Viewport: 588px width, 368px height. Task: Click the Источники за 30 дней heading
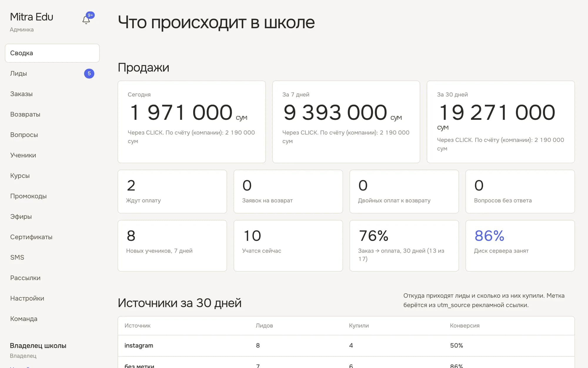[x=179, y=303]
